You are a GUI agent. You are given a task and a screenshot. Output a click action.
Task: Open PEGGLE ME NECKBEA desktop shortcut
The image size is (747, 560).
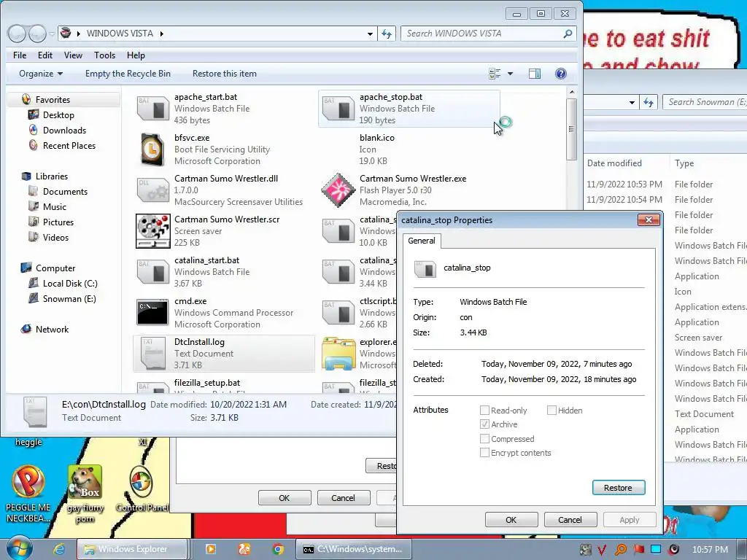pos(28,494)
